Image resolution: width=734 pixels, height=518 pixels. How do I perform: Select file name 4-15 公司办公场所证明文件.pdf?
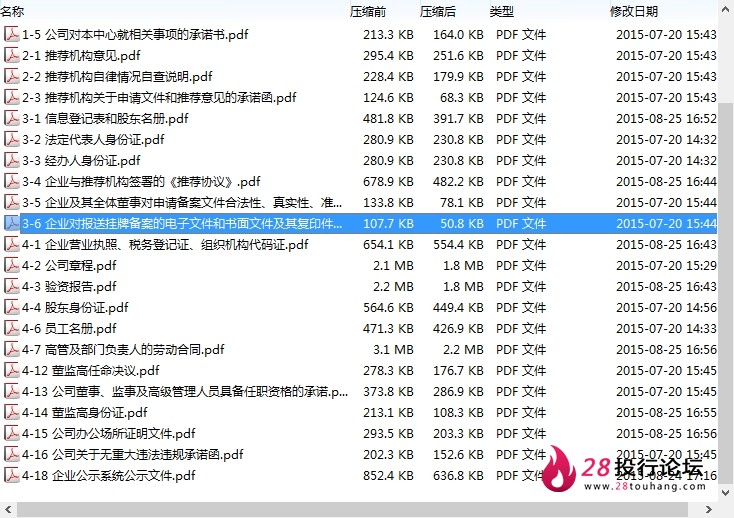tap(109, 433)
